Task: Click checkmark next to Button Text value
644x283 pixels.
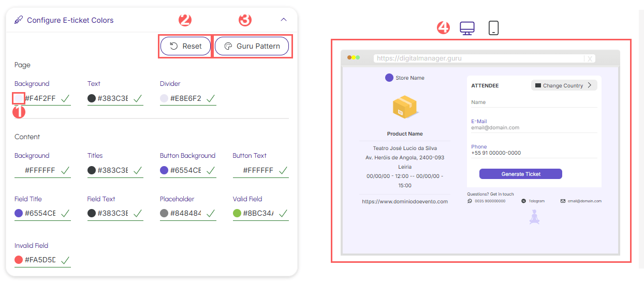Action: (x=283, y=170)
